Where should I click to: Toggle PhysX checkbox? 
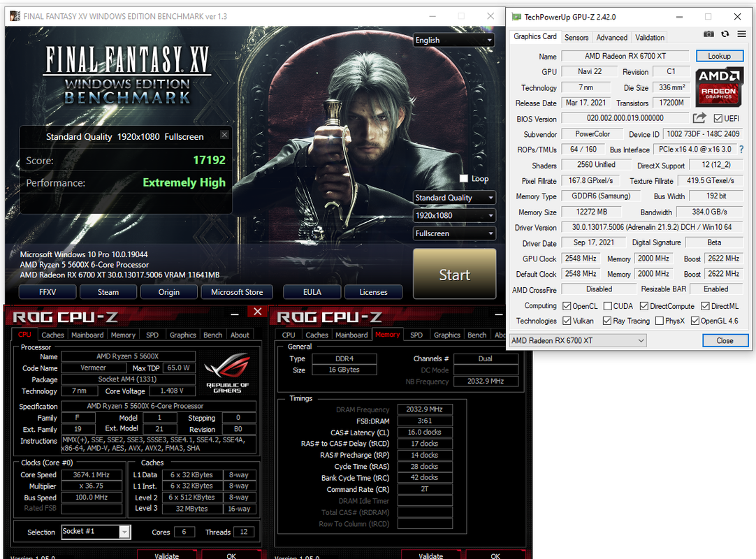tap(660, 321)
